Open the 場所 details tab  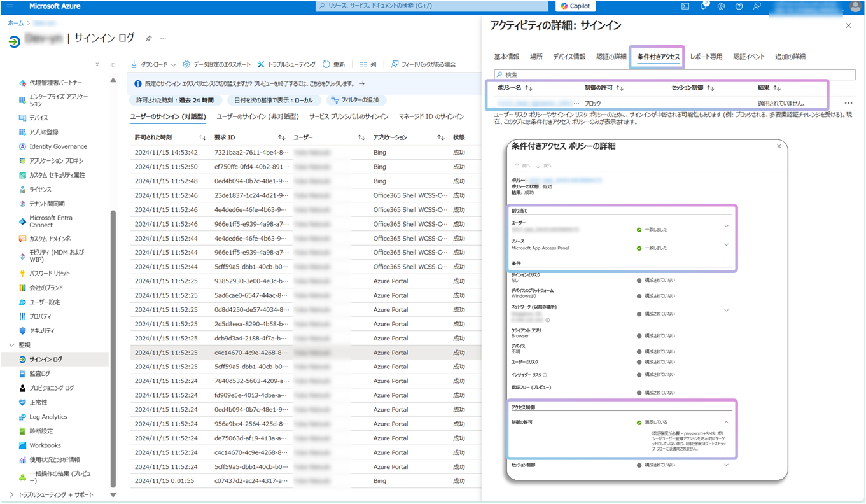[x=536, y=57]
